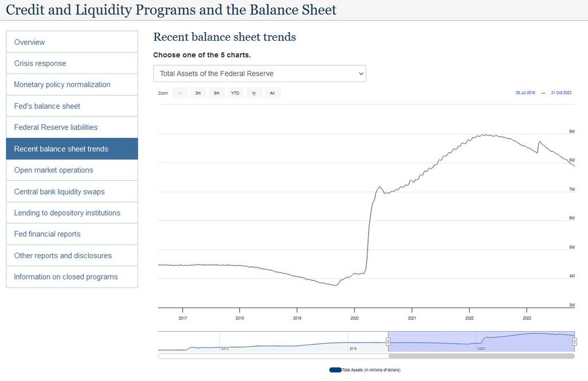This screenshot has width=588, height=381.
Task: Show All data in chart
Action: 272,93
